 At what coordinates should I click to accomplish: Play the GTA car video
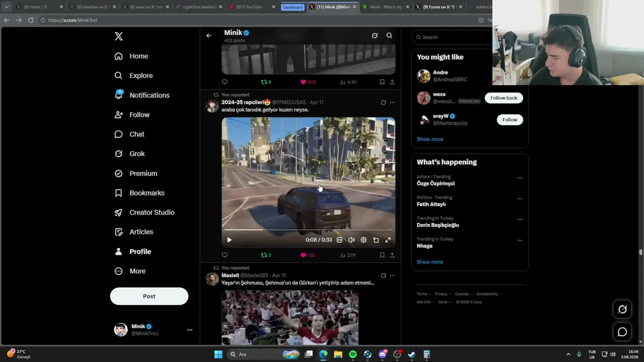click(229, 240)
